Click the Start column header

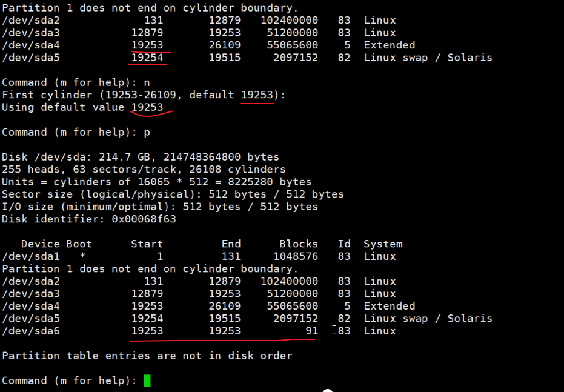click(147, 244)
